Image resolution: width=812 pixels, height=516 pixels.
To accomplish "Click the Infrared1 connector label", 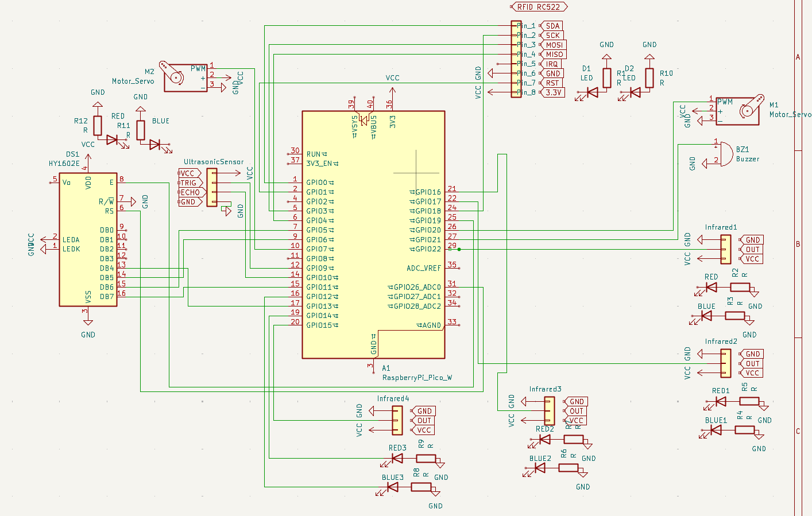I will [x=721, y=227].
